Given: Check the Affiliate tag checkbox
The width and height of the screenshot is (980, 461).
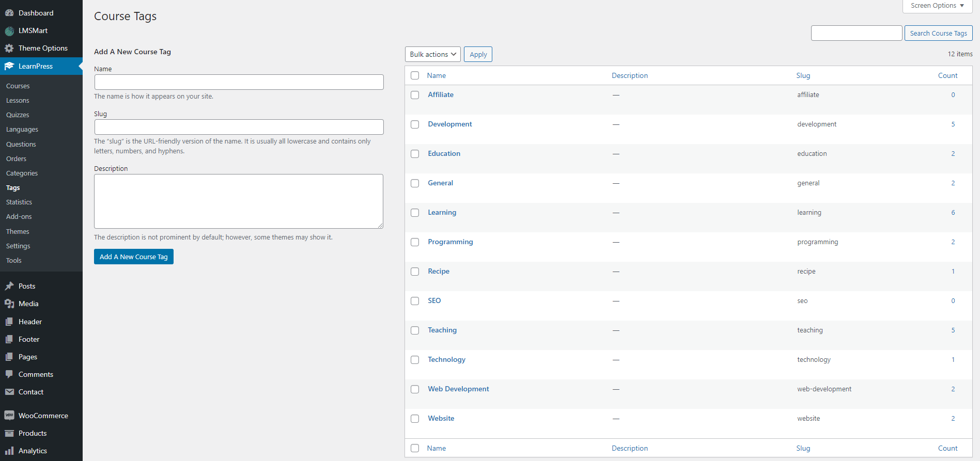Looking at the screenshot, I should point(415,95).
